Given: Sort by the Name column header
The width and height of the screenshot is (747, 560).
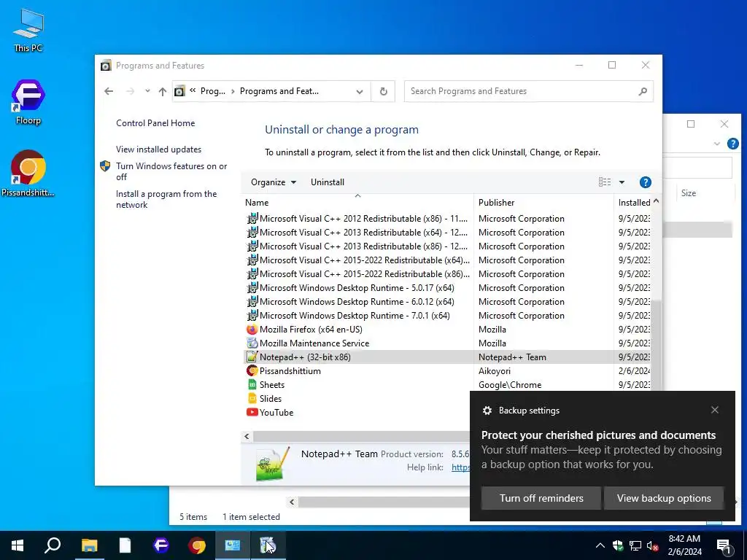Looking at the screenshot, I should tap(357, 203).
